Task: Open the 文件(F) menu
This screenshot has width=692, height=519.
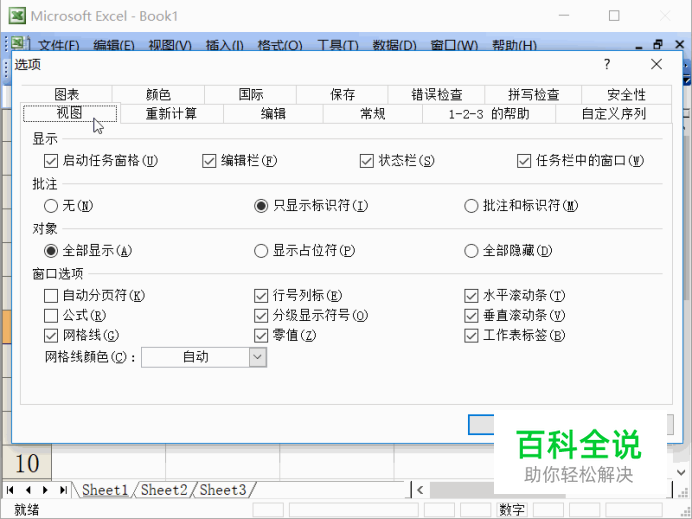Action: [58, 45]
